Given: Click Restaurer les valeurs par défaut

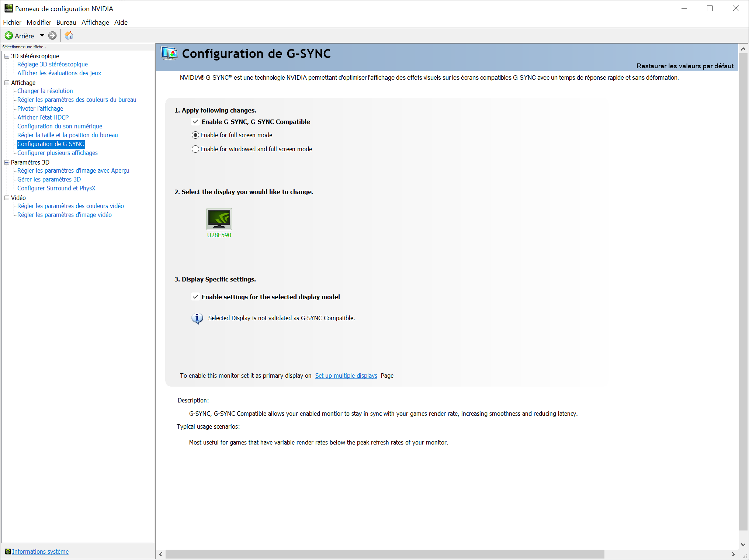Looking at the screenshot, I should (684, 66).
